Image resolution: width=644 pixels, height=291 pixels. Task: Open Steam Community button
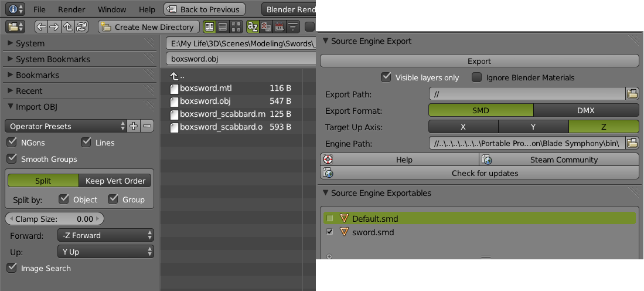click(559, 160)
